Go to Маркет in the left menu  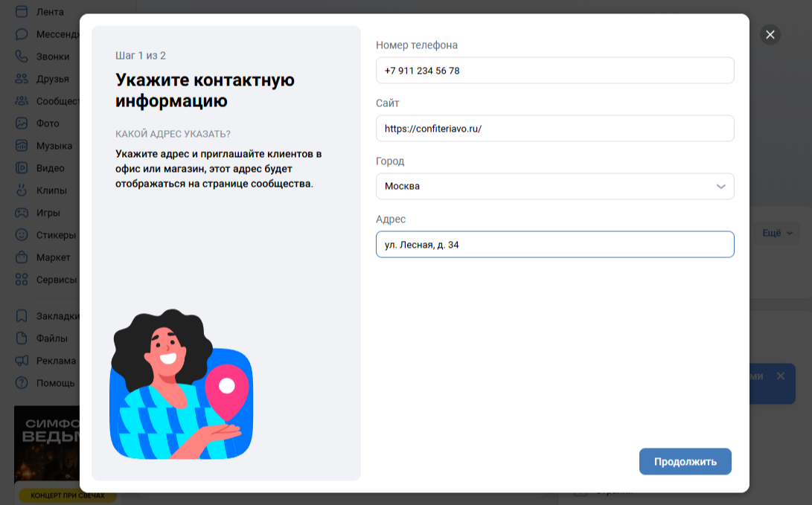click(x=53, y=257)
